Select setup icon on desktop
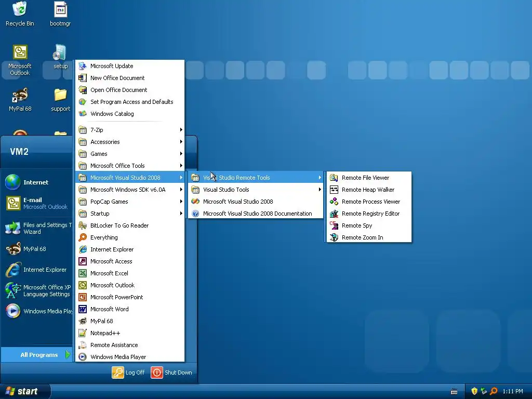The image size is (532, 399). pyautogui.click(x=60, y=56)
